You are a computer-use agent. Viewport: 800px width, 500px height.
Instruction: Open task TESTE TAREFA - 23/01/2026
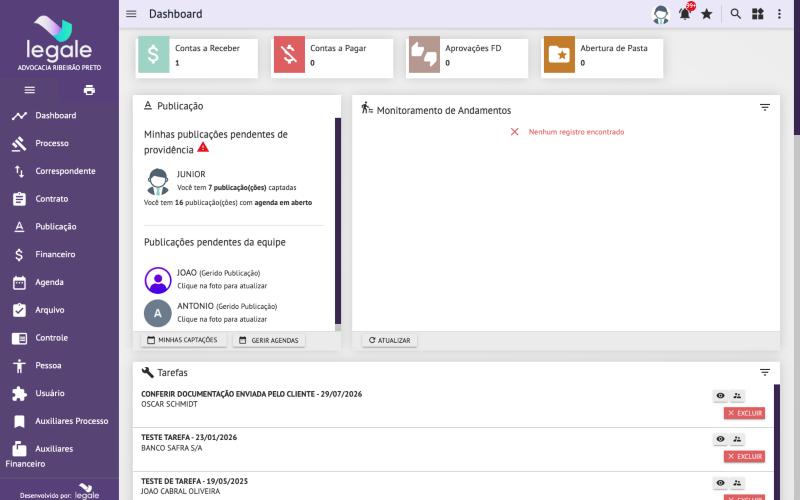click(189, 437)
